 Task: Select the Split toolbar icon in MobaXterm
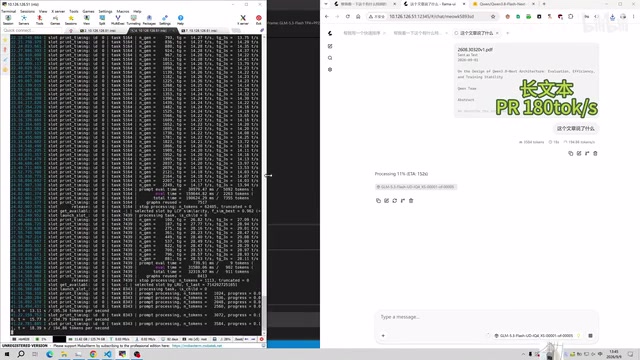[x=102, y=20]
